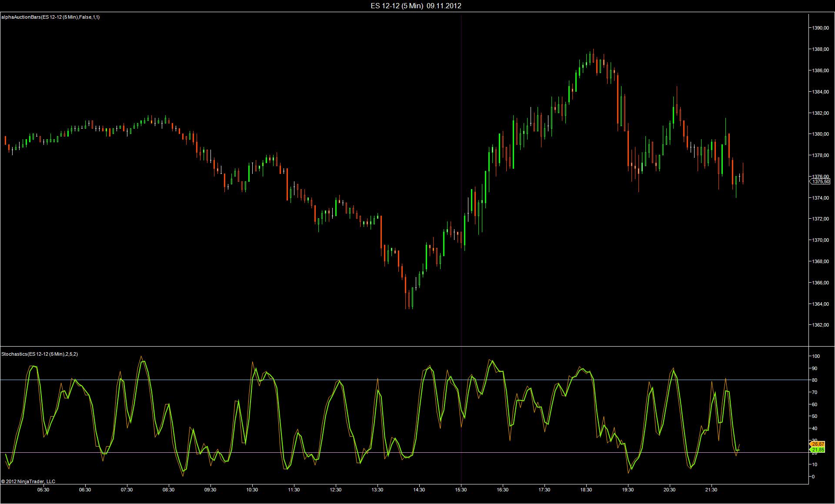Click the 0 level on stochastics scale
This screenshot has width=835, height=504.
coord(813,477)
